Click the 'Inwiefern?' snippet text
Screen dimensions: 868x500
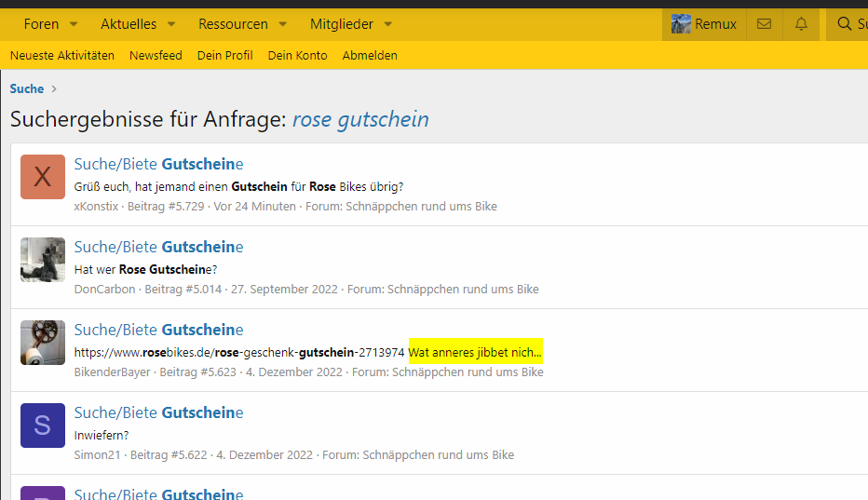[102, 435]
